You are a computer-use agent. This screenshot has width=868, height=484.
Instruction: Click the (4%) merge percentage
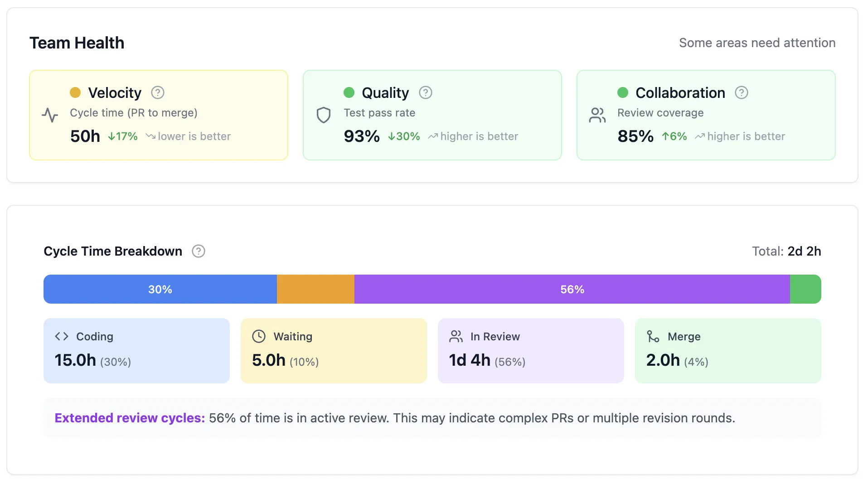tap(696, 362)
